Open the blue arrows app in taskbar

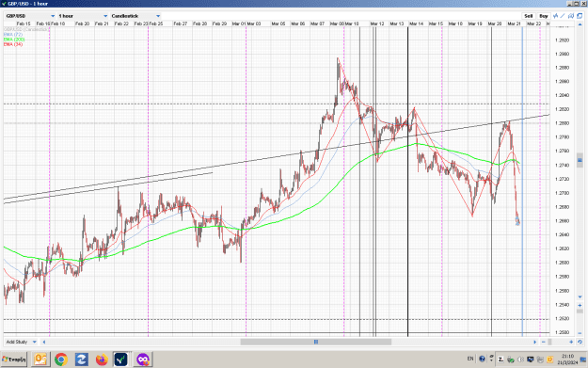(x=81, y=360)
